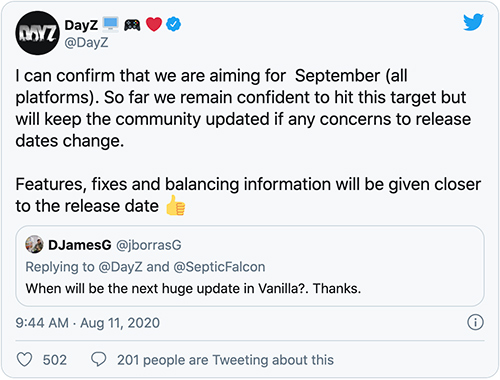Click the blue verified badge
Image resolution: width=500 pixels, height=380 pixels.
point(173,24)
